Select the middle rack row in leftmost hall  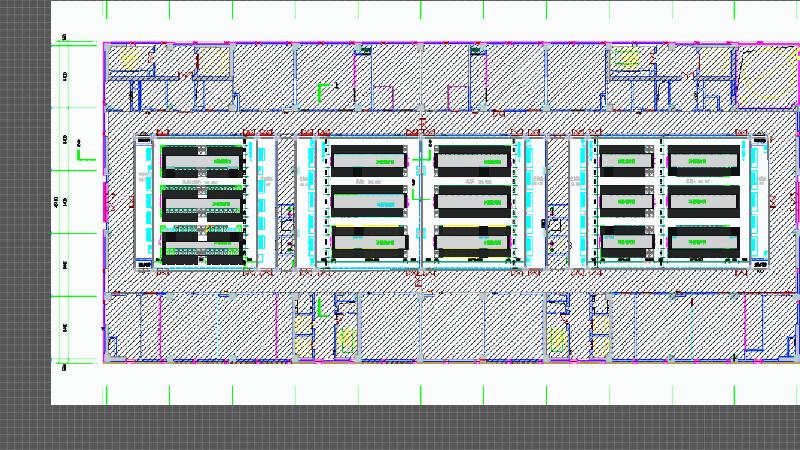203,202
